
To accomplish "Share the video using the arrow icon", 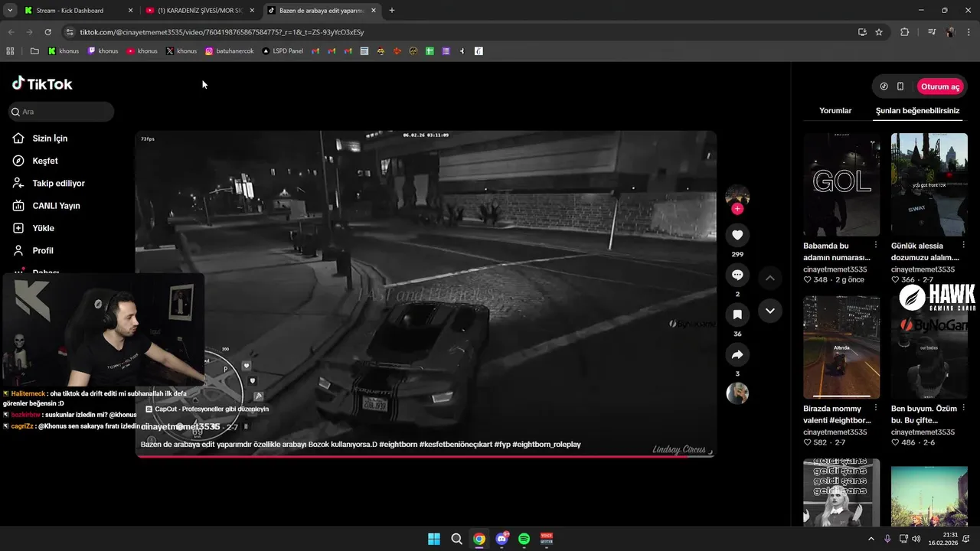I will [737, 354].
